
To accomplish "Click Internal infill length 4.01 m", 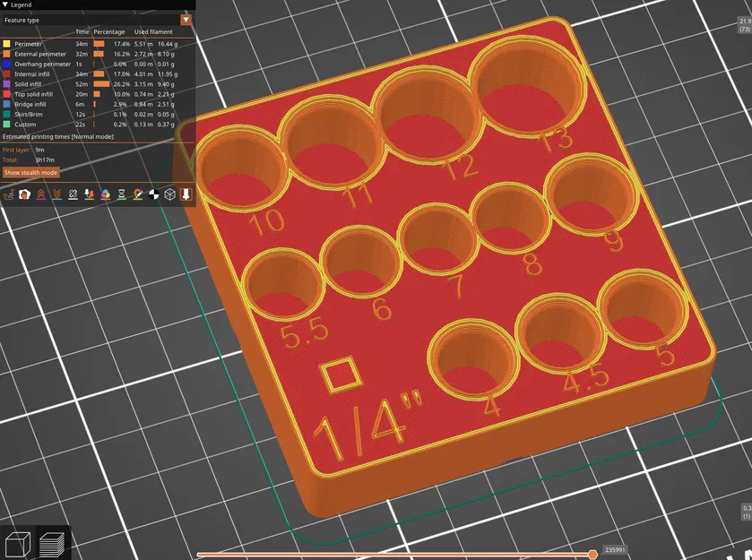I will point(143,73).
